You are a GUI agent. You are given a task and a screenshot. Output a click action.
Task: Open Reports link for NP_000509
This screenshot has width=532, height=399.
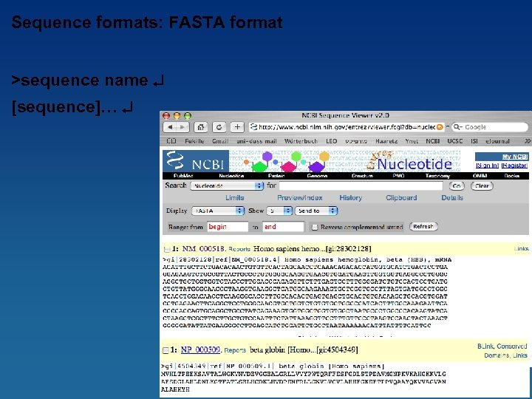point(235,350)
